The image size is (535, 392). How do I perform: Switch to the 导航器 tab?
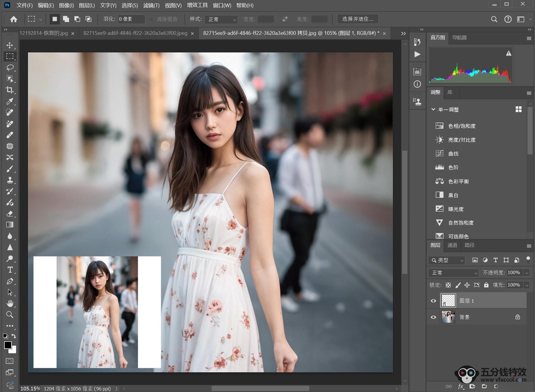tap(459, 37)
